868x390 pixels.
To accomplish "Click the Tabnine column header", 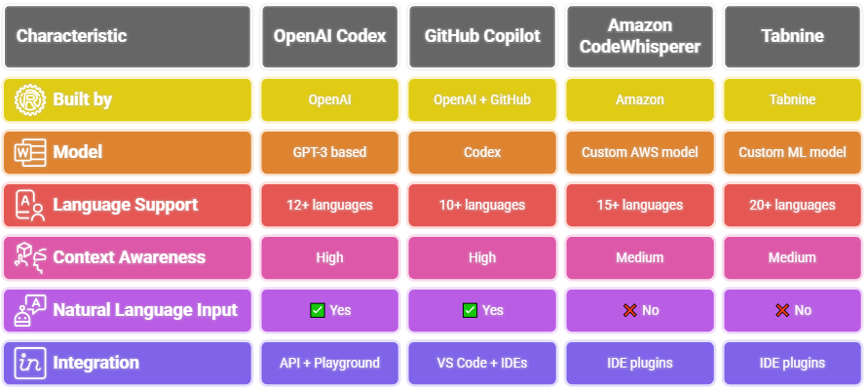I will coord(793,37).
